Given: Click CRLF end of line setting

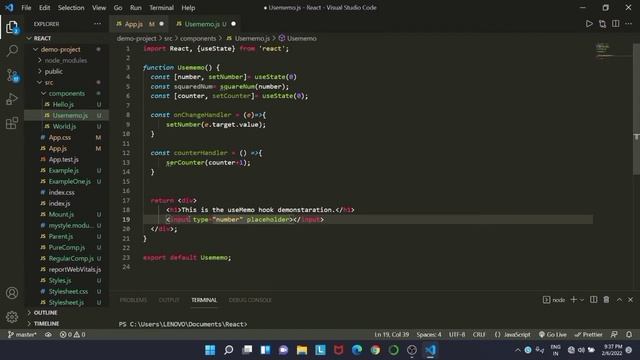Looking at the screenshot, I should tap(479, 334).
